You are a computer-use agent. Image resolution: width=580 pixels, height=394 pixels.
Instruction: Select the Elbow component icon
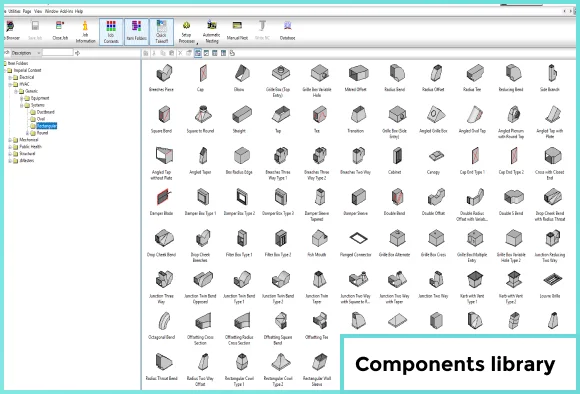coord(241,73)
